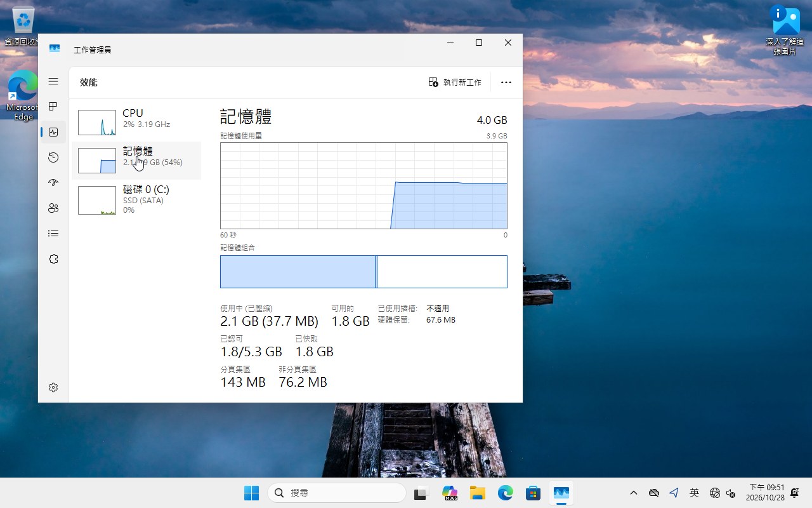Viewport: 812px width, 508px height.
Task: Click the disk 0 mini graph thumbnail
Action: 97,200
